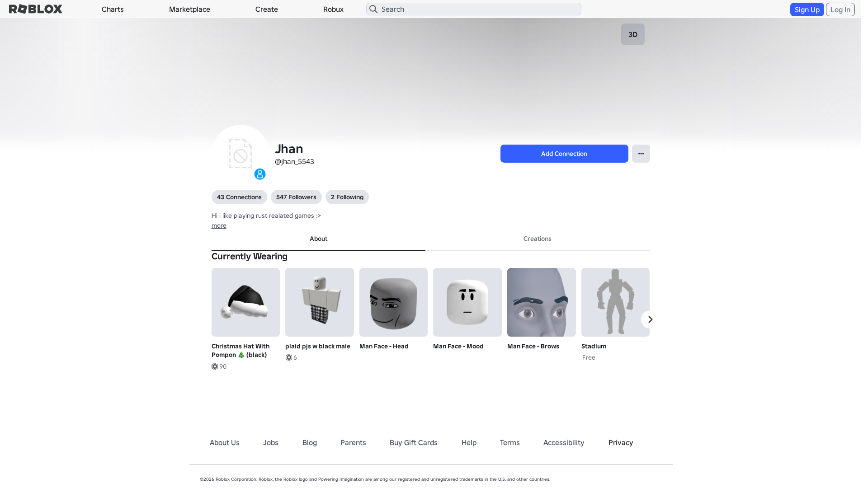Show next currently wearing items arrow
The image size is (868, 488).
point(650,319)
